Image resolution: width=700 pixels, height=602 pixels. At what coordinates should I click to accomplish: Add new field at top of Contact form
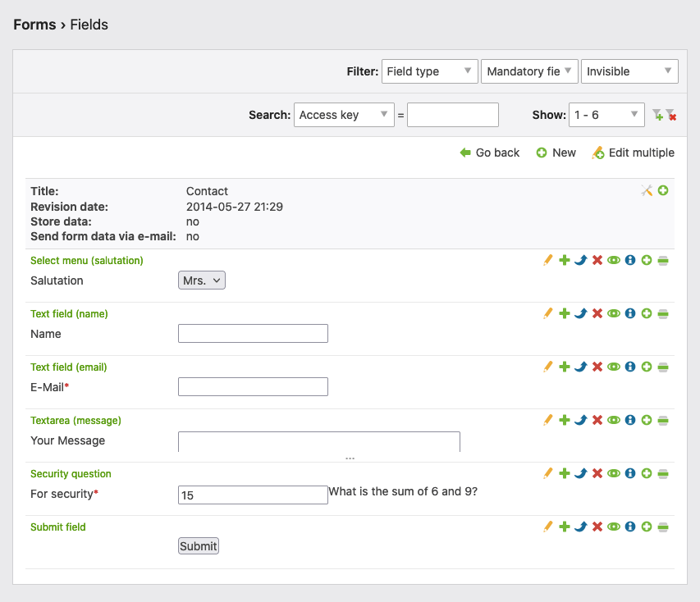(663, 190)
